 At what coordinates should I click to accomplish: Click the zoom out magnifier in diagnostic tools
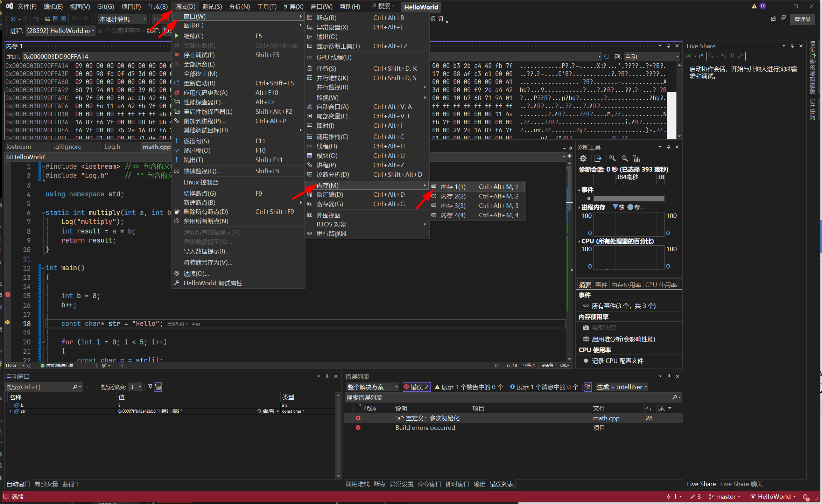pos(625,158)
